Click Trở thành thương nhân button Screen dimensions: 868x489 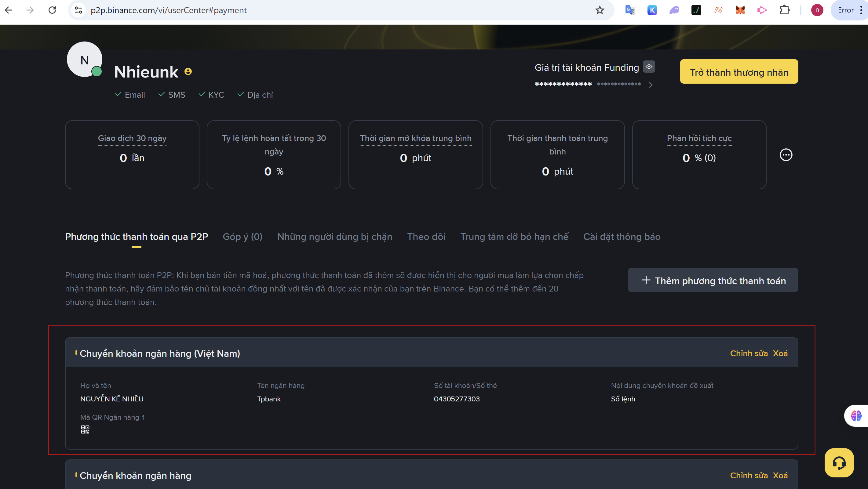[x=739, y=72]
